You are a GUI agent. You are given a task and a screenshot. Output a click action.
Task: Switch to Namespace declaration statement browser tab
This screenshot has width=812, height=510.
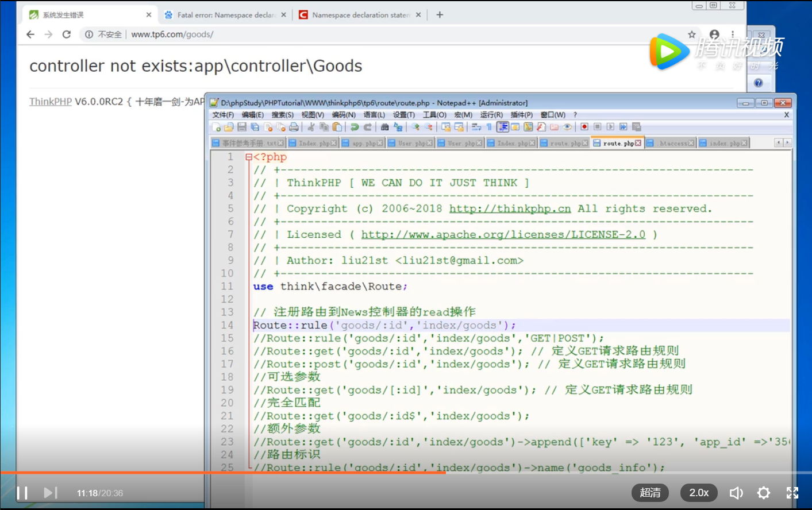pos(361,15)
